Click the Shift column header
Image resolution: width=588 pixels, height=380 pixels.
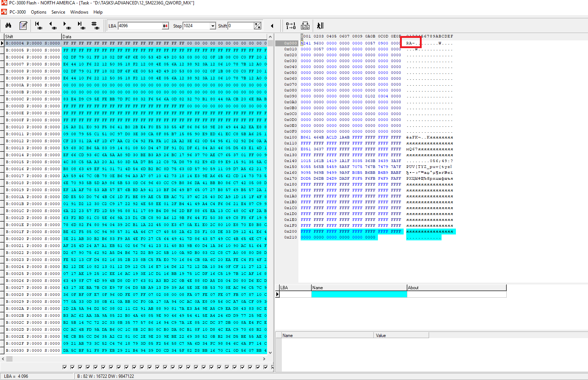point(33,36)
